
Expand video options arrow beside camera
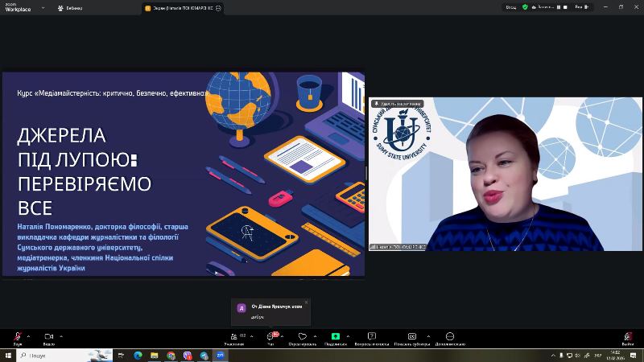point(60,336)
